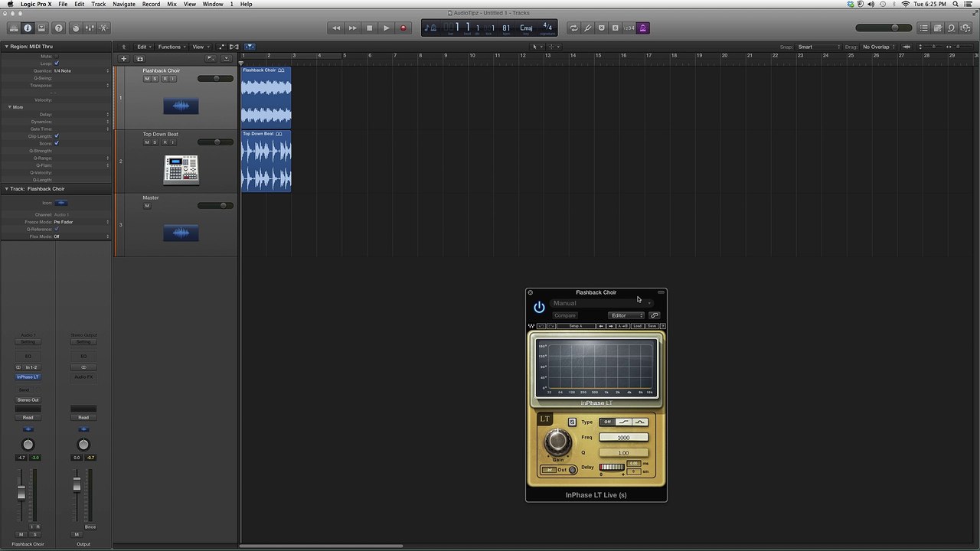Screen dimensions: 980x551
Task: Open the Window menu
Action: pyautogui.click(x=213, y=4)
